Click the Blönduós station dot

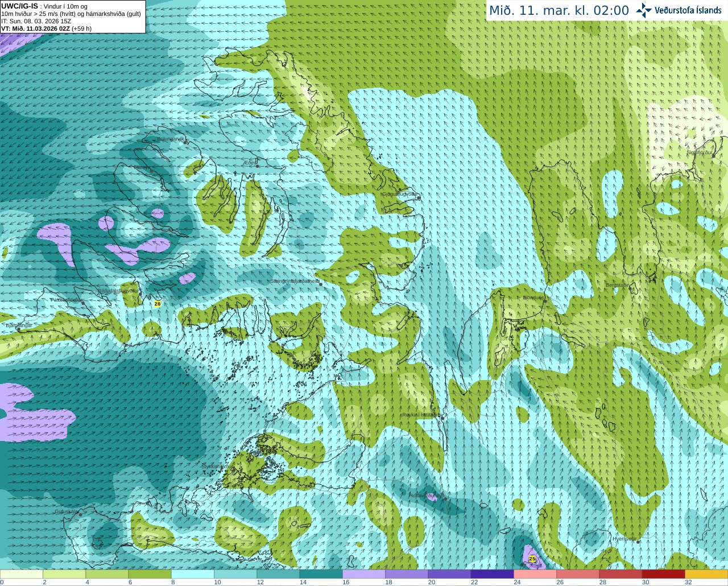pyautogui.click(x=544, y=301)
